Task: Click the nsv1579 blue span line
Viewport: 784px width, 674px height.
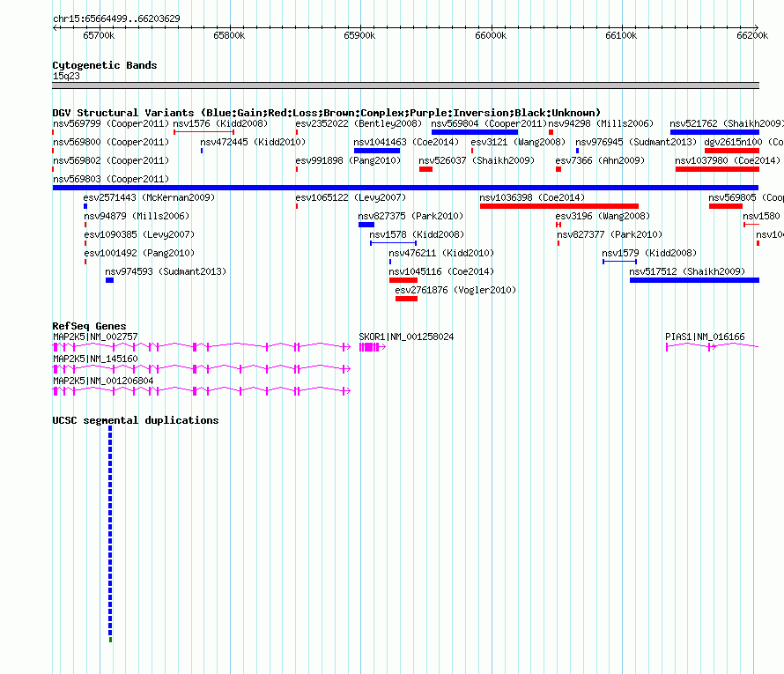Action: (620, 262)
